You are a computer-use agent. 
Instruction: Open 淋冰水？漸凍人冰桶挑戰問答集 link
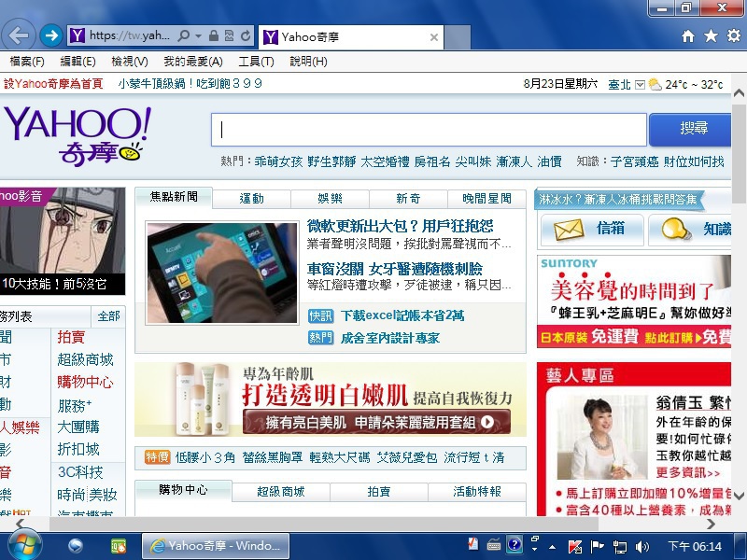(618, 199)
